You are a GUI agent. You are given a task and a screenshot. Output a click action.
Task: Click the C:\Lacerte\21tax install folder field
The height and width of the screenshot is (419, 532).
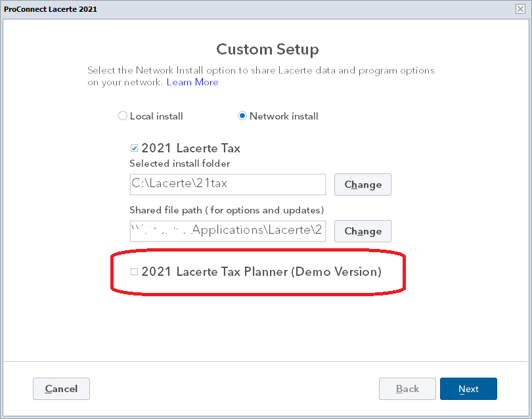pos(227,184)
